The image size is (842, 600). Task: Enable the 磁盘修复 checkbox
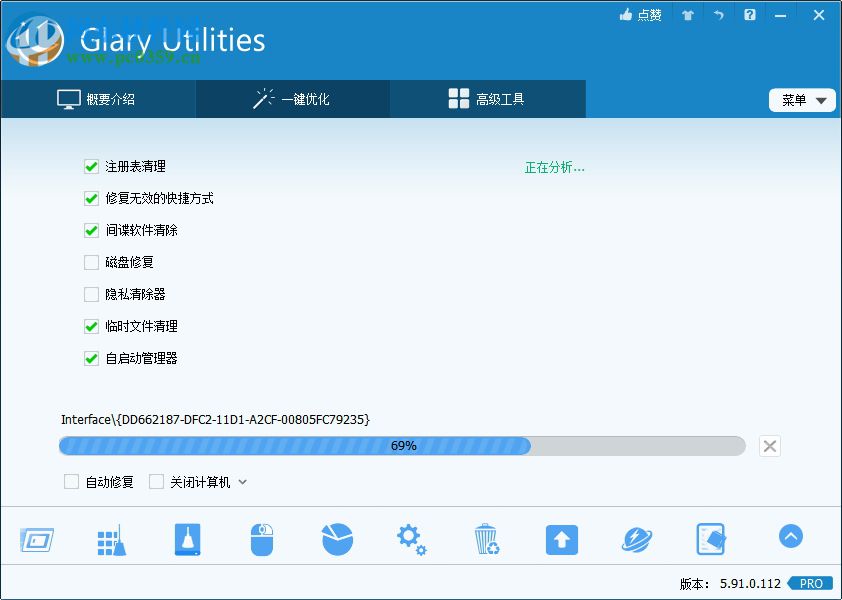coord(91,262)
